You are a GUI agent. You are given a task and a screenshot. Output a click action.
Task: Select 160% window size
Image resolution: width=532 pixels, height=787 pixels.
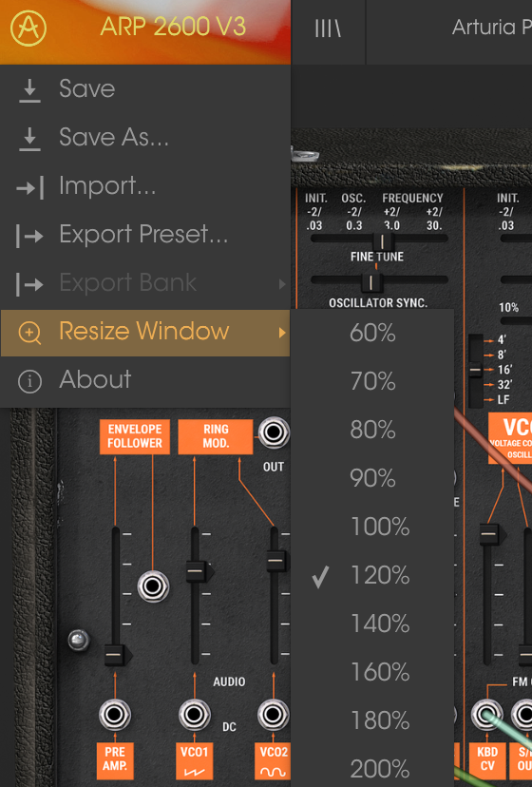point(372,672)
